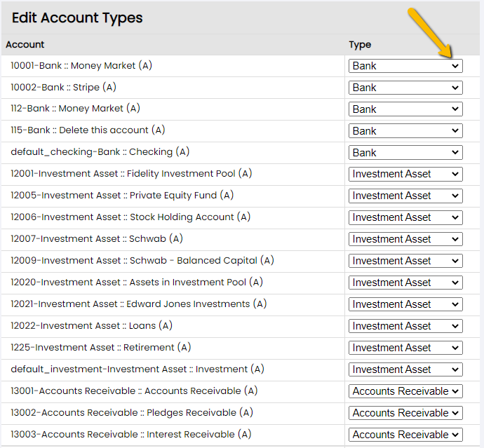Click the Type column header
This screenshot has height=448, width=484.
coord(360,45)
